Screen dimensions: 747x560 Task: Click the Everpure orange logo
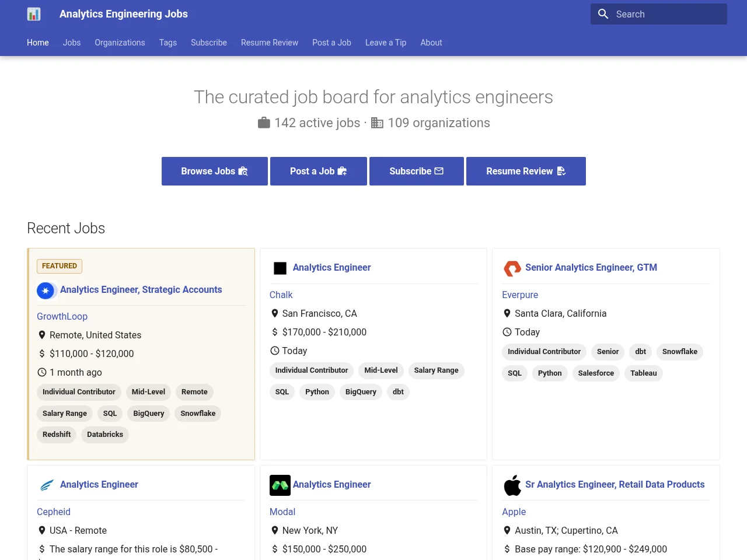pyautogui.click(x=512, y=268)
